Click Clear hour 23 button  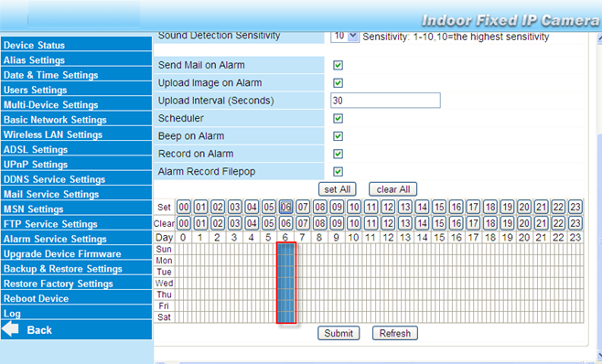click(x=575, y=223)
